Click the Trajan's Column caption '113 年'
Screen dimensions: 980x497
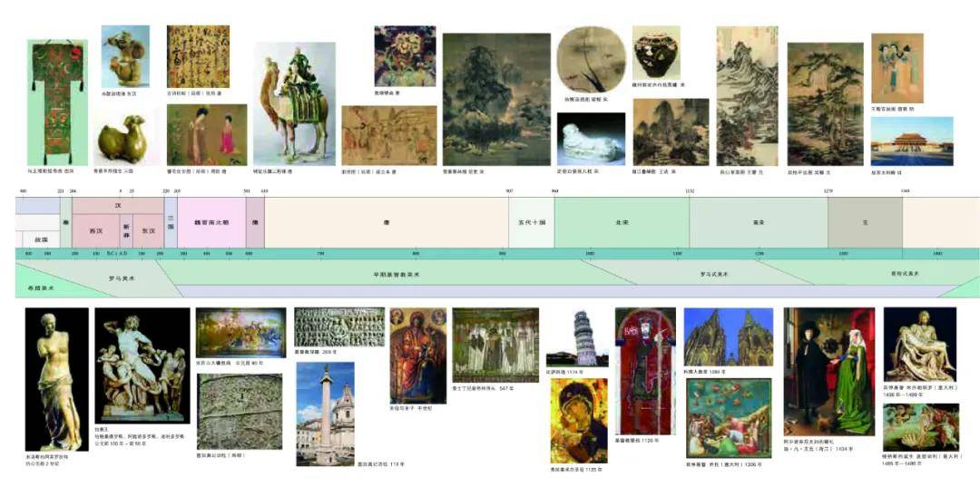pos(397,464)
